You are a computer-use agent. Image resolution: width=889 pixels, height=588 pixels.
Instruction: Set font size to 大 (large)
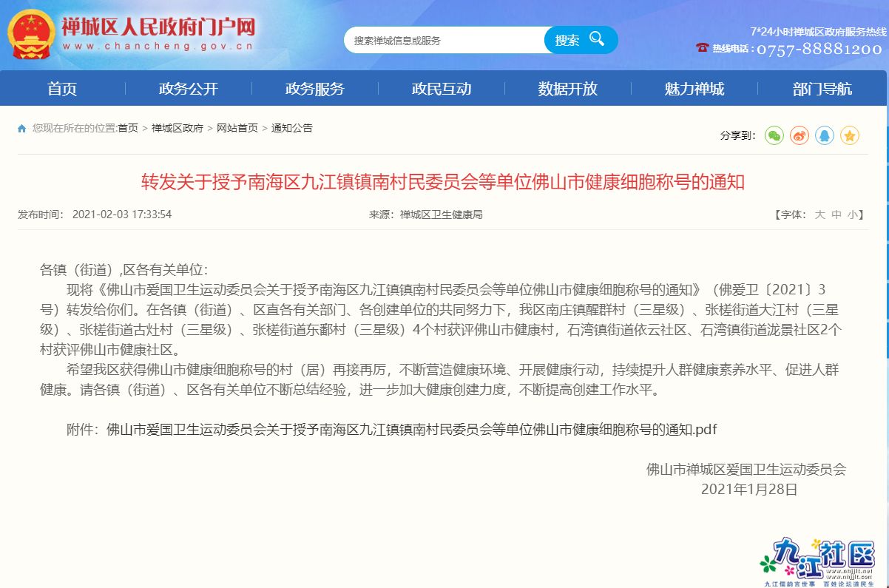tap(819, 214)
